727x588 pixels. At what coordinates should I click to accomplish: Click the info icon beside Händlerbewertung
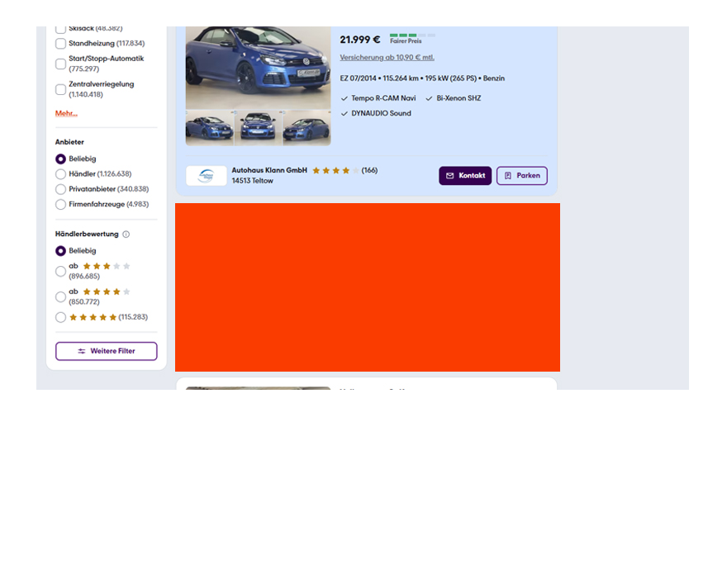(126, 235)
